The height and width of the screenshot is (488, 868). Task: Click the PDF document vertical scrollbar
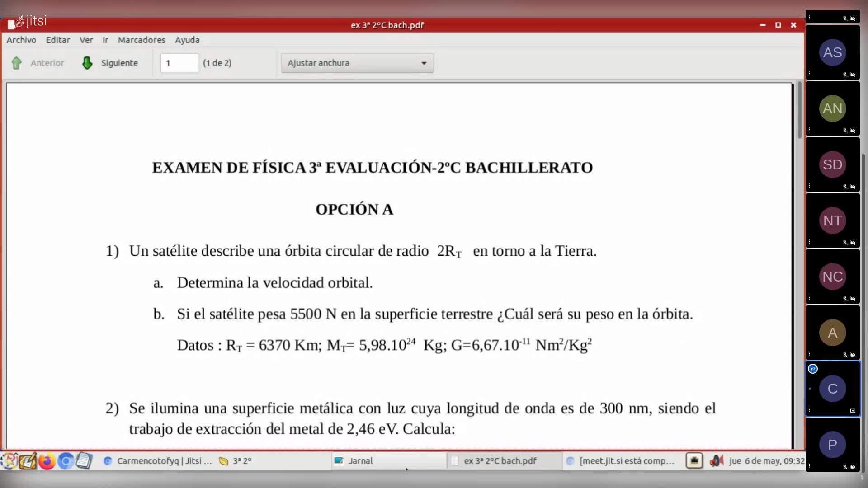pyautogui.click(x=799, y=111)
